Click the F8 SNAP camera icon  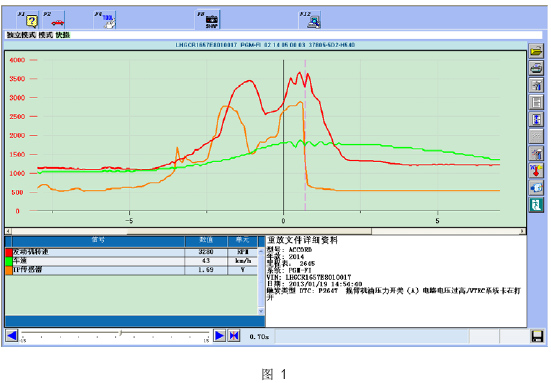click(208, 19)
